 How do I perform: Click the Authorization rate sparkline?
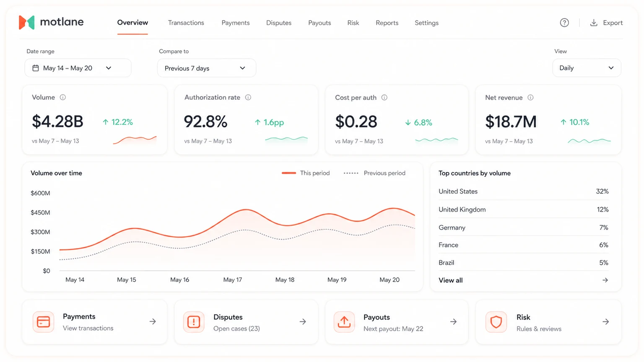click(x=286, y=140)
